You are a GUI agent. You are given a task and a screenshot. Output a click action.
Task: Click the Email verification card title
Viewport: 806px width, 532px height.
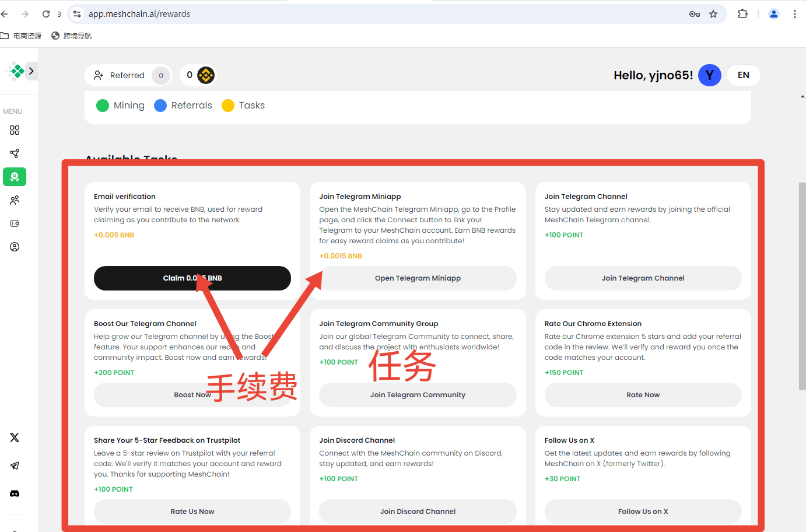(125, 197)
